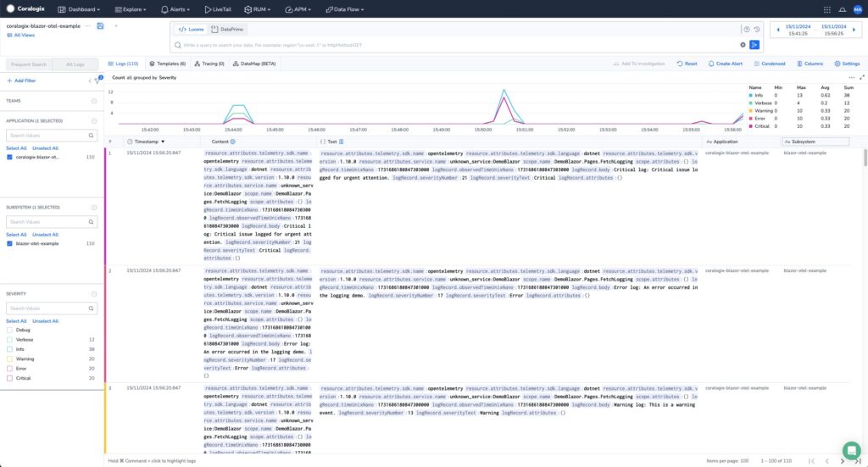Run the query with the blue arrow button
This screenshot has height=467, width=868.
pos(754,45)
